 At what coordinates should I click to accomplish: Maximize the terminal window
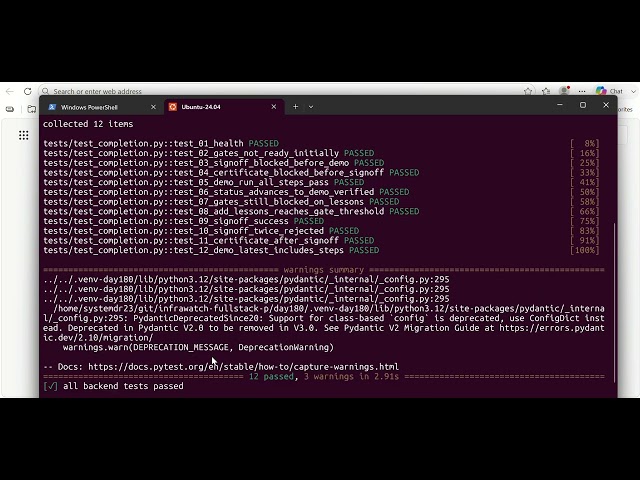[x=583, y=105]
